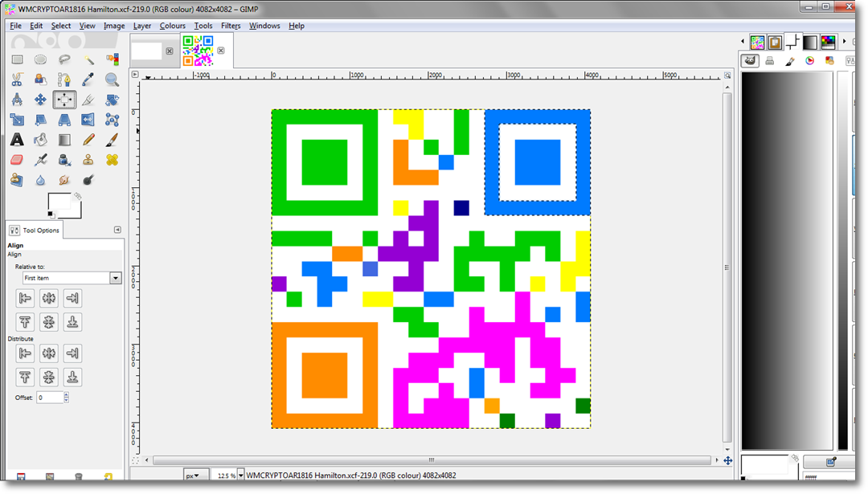868x494 pixels.
Task: Distribute right edges of targets
Action: click(72, 353)
